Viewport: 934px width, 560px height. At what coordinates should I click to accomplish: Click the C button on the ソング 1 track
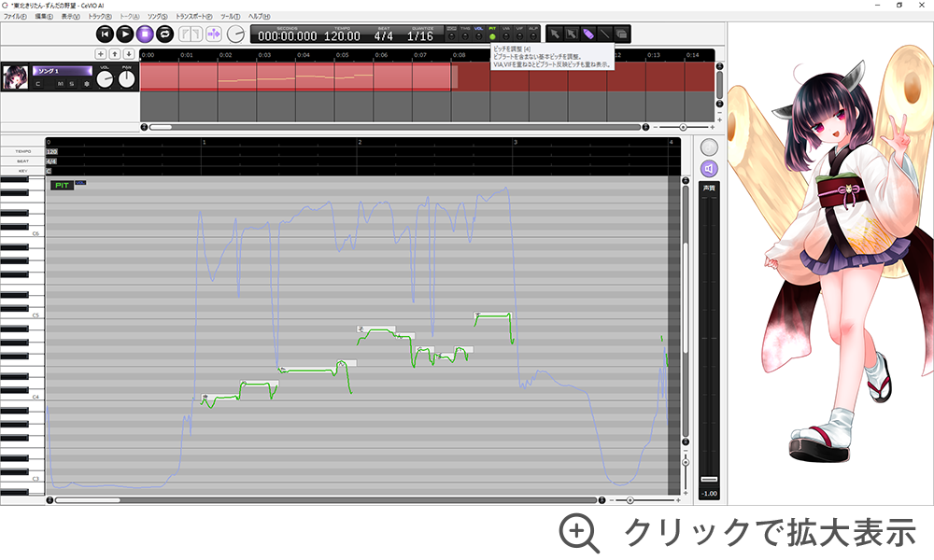38,84
